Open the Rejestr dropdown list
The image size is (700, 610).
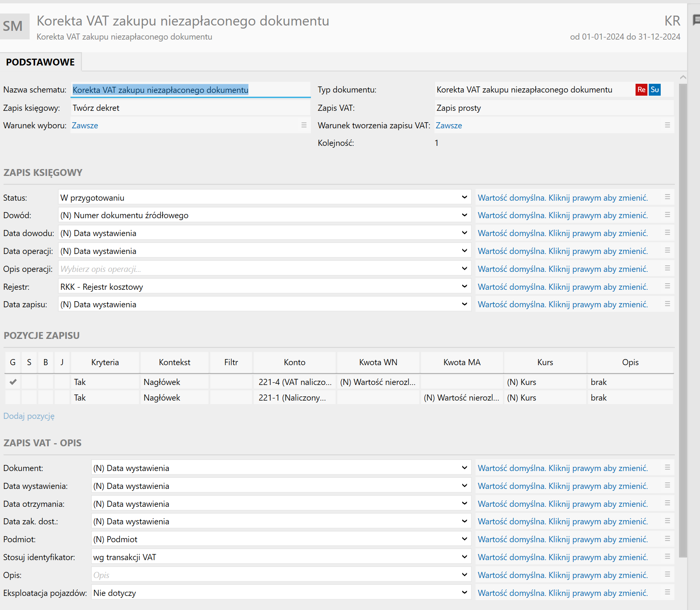(464, 286)
